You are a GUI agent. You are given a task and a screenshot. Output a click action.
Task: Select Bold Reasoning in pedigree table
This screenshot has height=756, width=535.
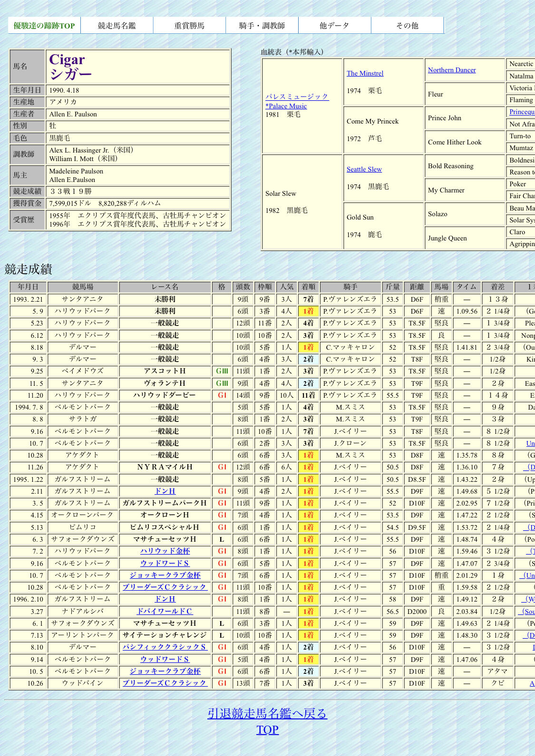pos(450,166)
